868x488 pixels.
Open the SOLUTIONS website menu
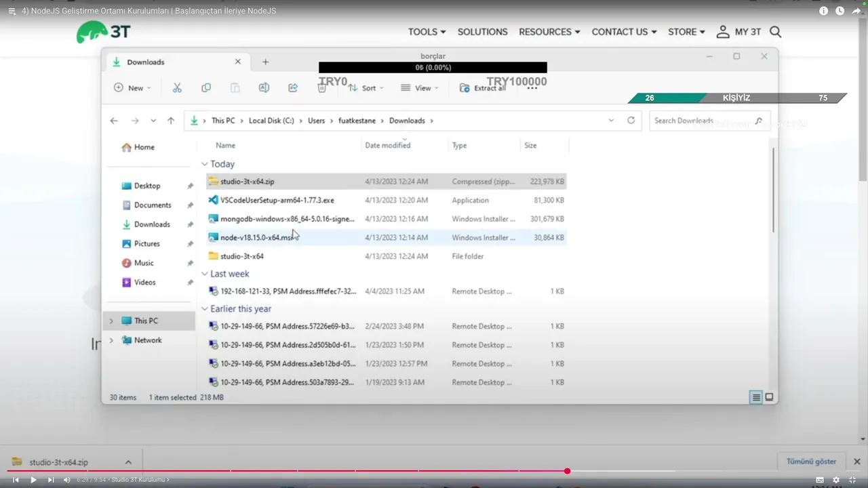click(x=482, y=32)
